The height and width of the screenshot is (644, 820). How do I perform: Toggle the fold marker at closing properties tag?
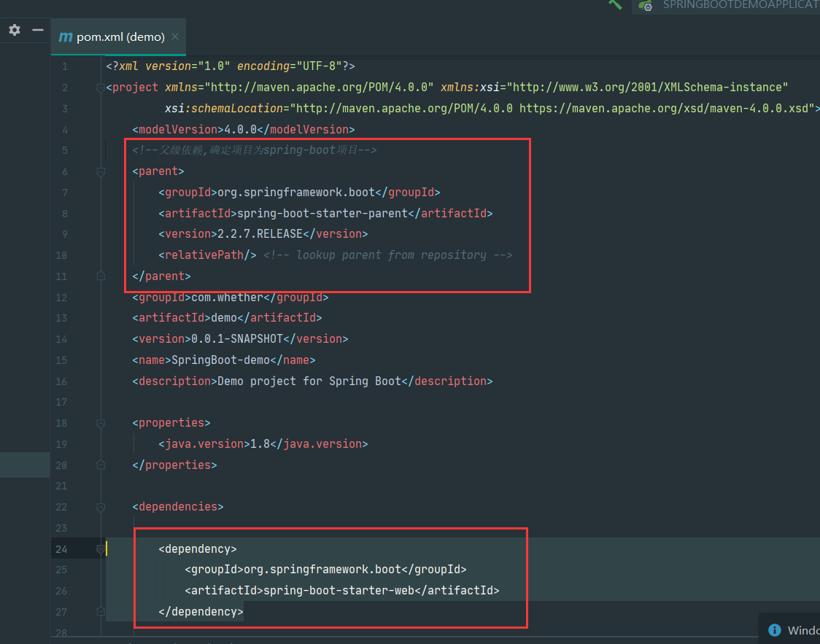(101, 465)
